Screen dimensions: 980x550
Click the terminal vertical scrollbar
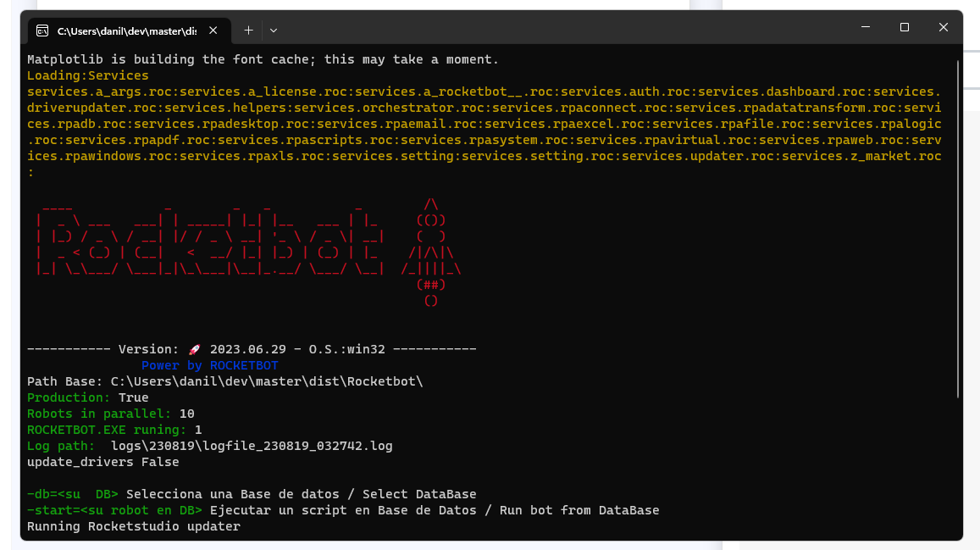[958, 228]
